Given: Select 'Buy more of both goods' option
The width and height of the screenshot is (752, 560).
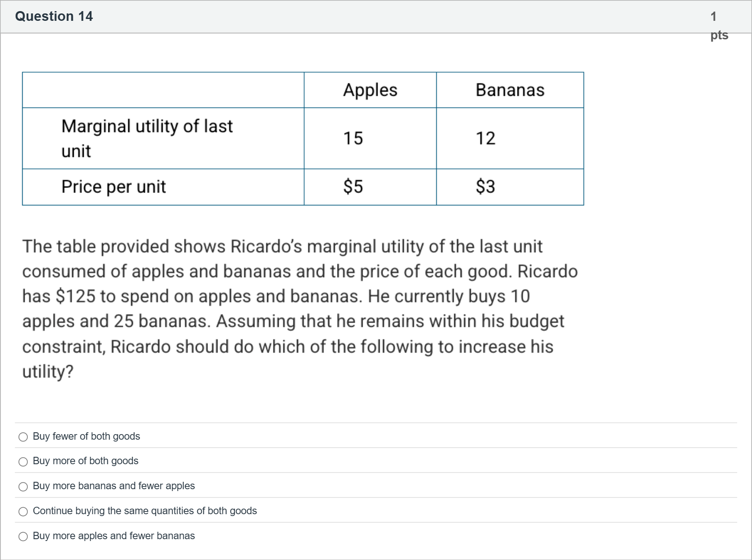Looking at the screenshot, I should (x=23, y=462).
